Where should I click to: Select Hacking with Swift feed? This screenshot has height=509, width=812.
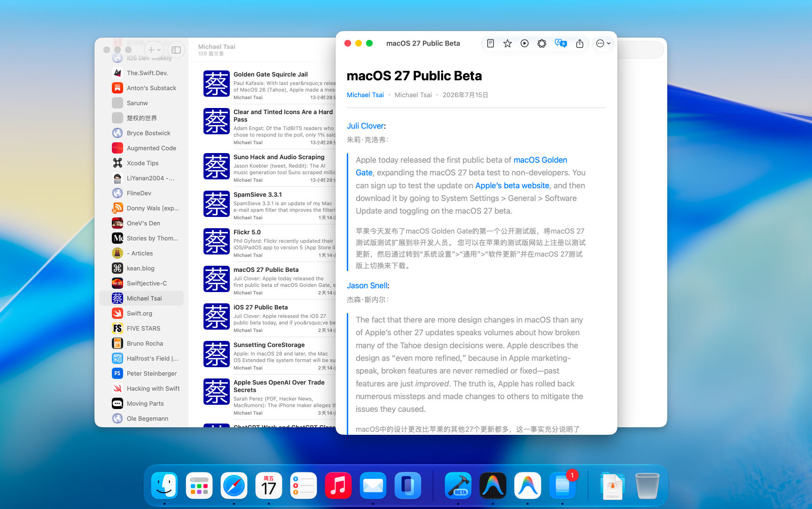point(141,388)
